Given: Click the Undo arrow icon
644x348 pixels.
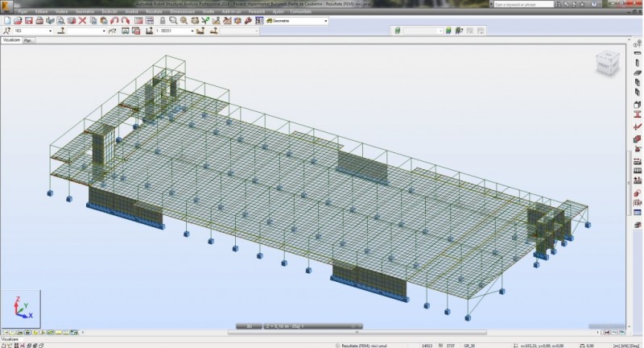Looking at the screenshot, I should (114, 20).
